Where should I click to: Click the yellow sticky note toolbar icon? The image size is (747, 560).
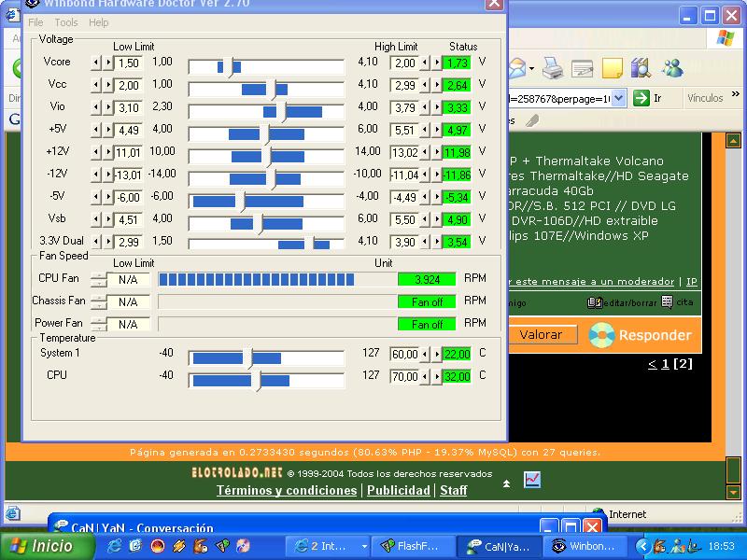click(613, 68)
